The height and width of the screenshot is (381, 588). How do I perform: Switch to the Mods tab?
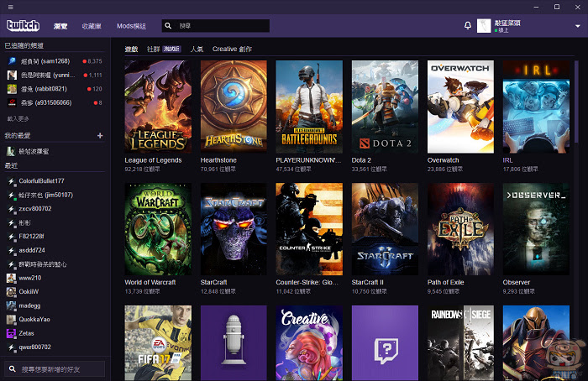131,26
